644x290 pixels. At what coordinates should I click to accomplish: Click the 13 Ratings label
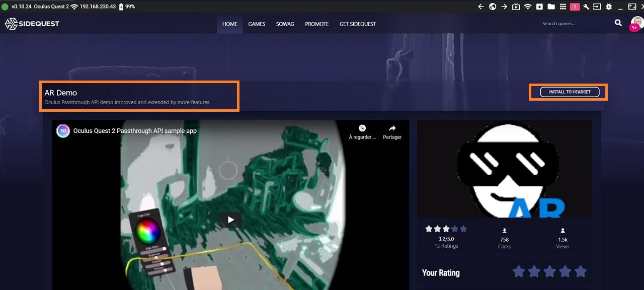[446, 246]
